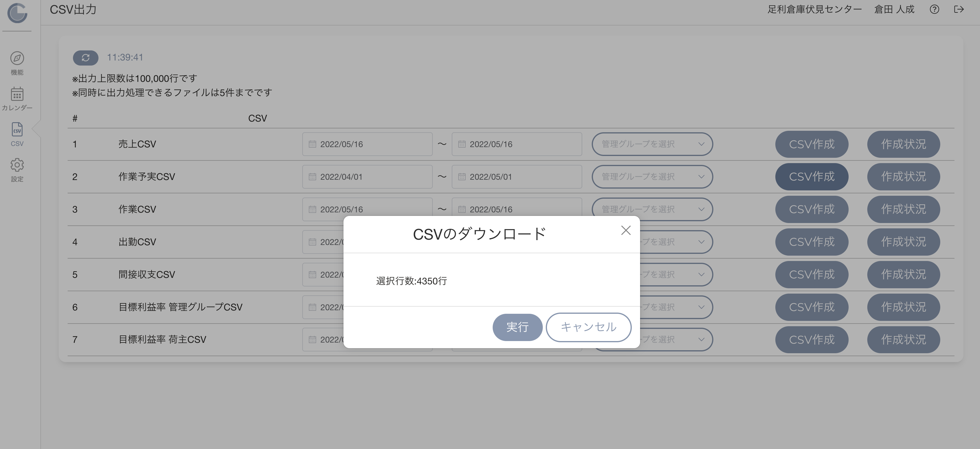Click the logout icon in the header

tap(959, 9)
